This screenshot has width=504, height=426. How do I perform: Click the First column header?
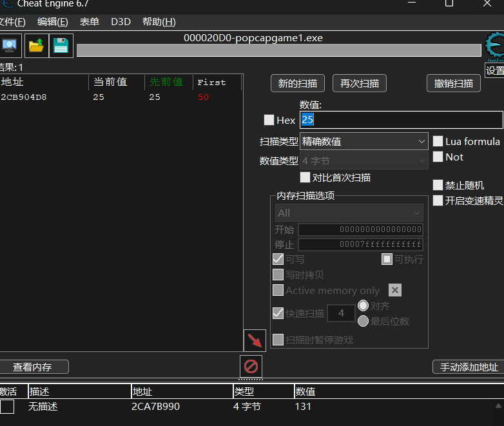217,82
